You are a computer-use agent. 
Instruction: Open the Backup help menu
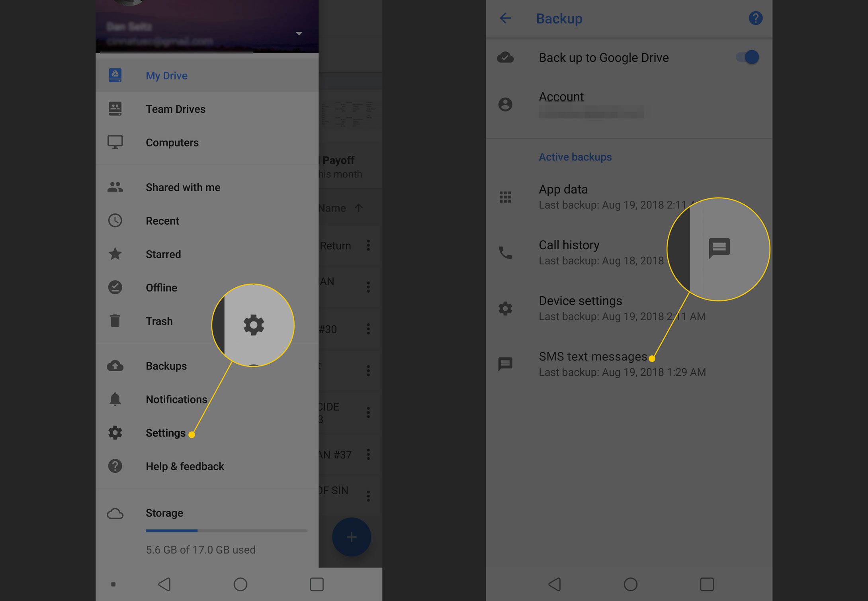(756, 18)
